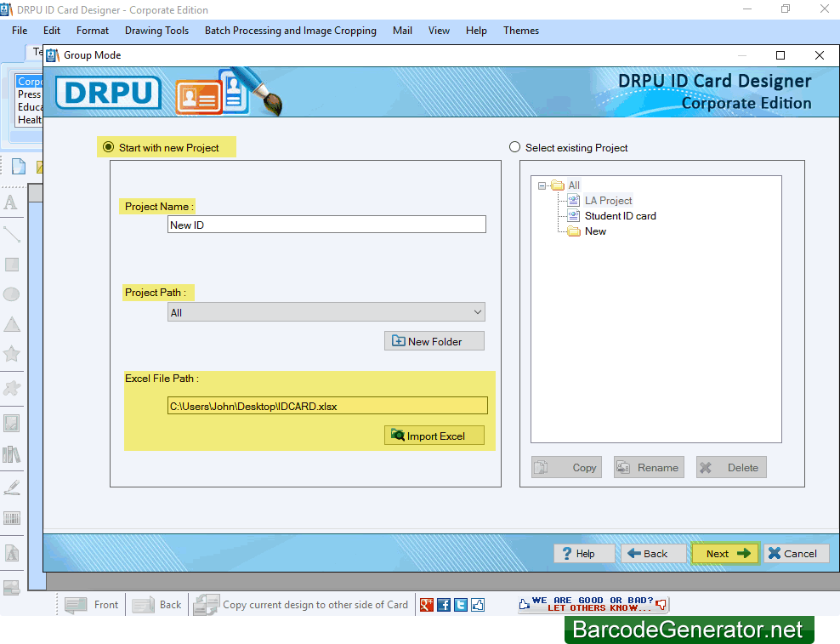Click the Facebook share icon
The width and height of the screenshot is (840, 644).
point(443,604)
